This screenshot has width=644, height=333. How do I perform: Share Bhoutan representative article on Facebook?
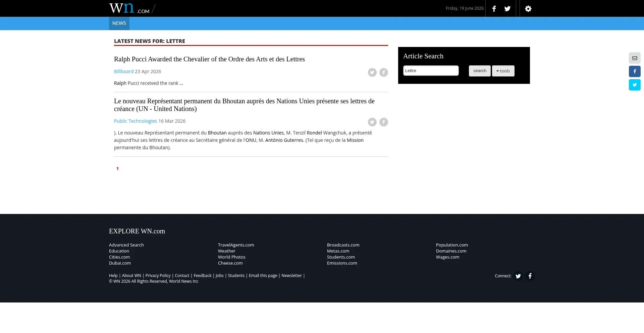click(384, 122)
